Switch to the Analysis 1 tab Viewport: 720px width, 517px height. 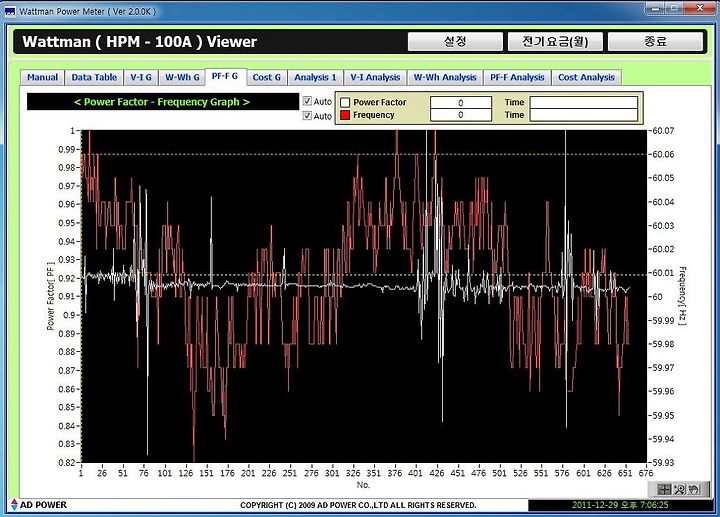tap(315, 77)
